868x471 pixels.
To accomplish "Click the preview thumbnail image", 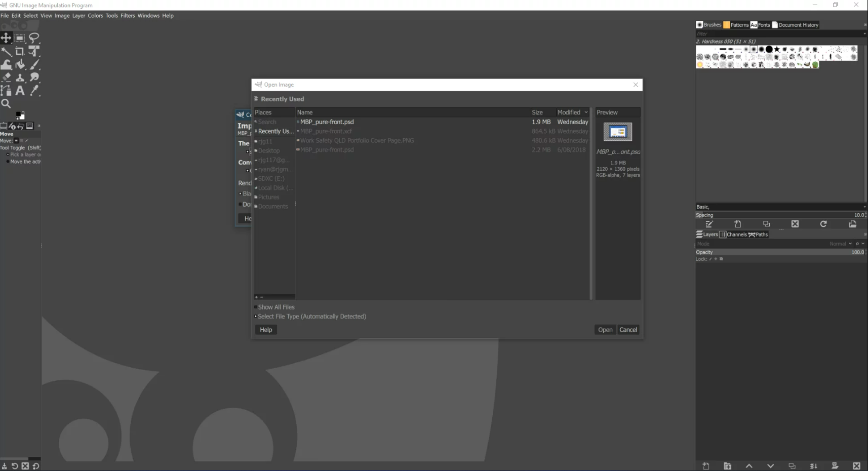I will (617, 132).
